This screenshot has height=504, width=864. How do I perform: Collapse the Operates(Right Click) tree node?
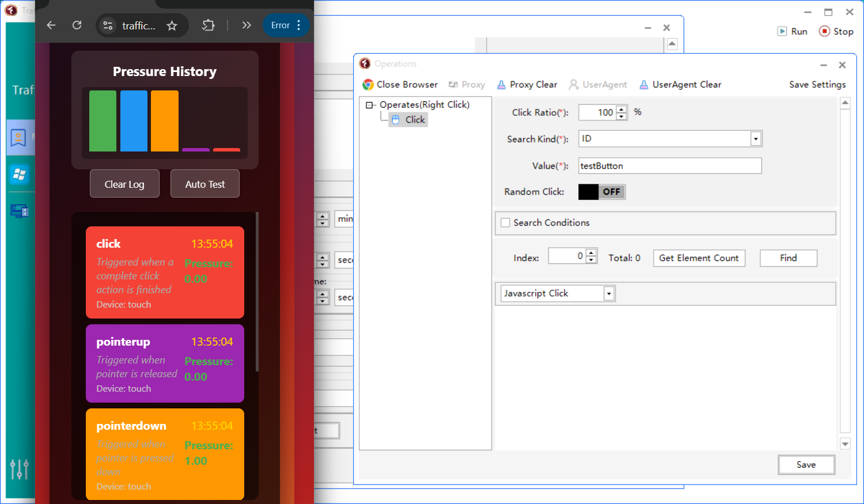click(x=369, y=105)
